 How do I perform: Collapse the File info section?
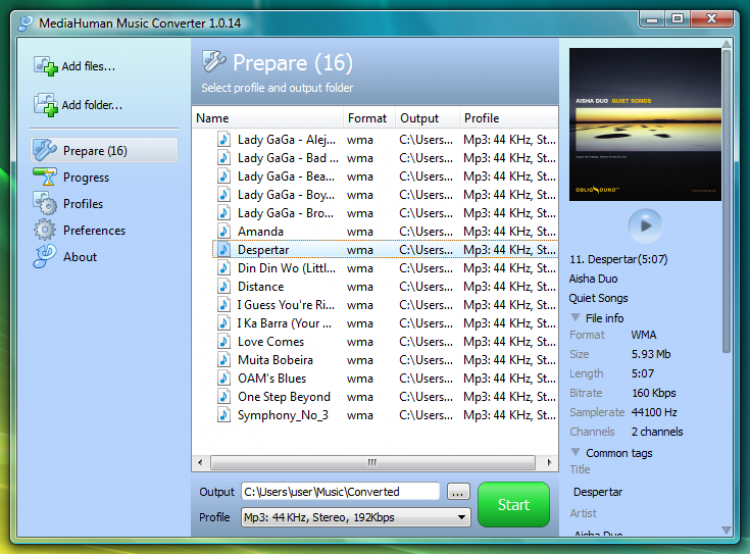(x=575, y=318)
